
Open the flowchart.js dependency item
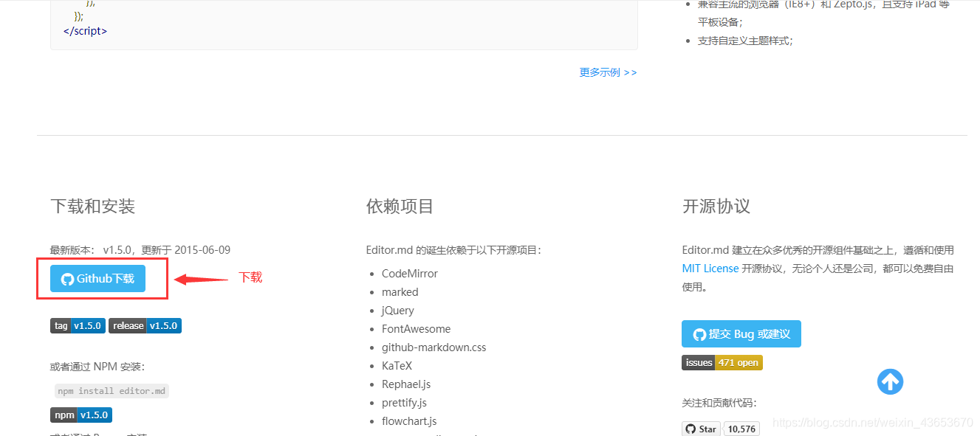tap(409, 421)
